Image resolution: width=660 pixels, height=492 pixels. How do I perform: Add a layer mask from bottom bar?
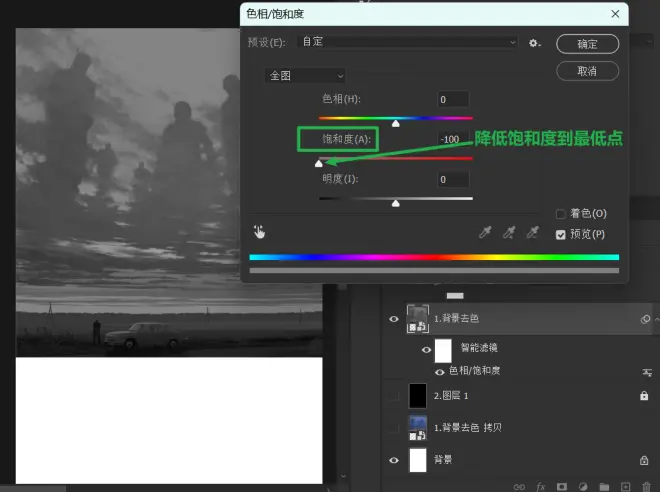coord(562,487)
